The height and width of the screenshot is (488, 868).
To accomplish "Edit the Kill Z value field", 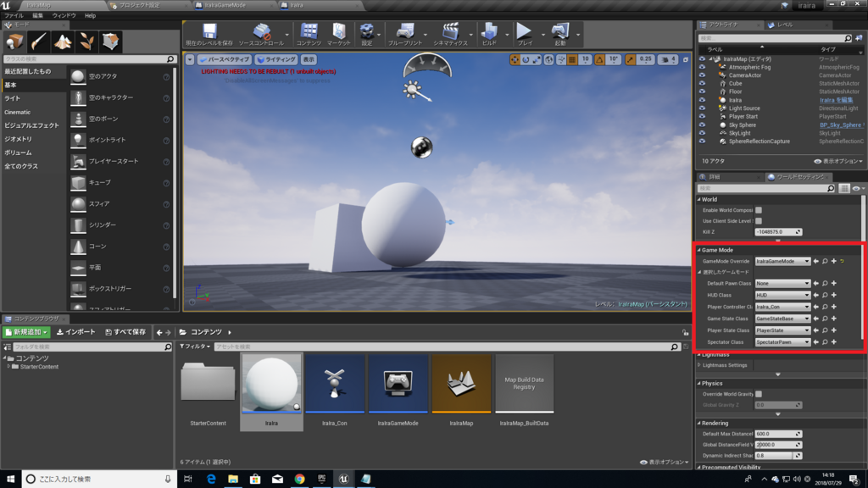I will [776, 230].
